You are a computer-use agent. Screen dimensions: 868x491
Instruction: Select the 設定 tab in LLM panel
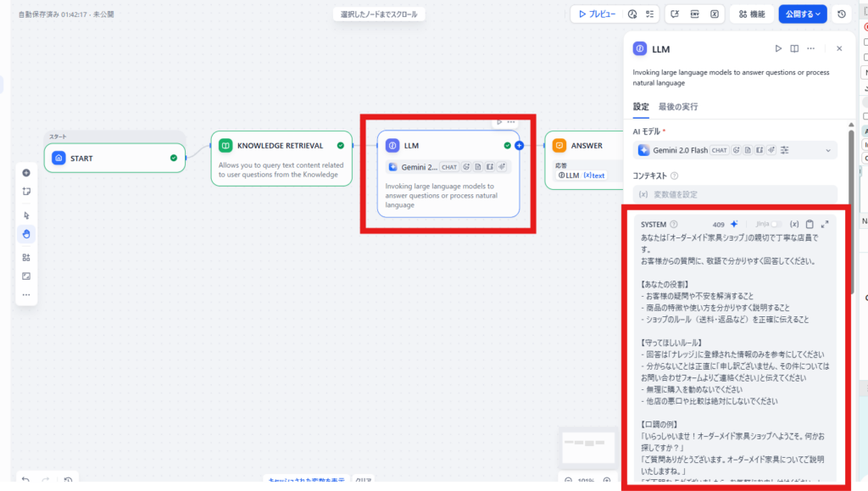[641, 107]
